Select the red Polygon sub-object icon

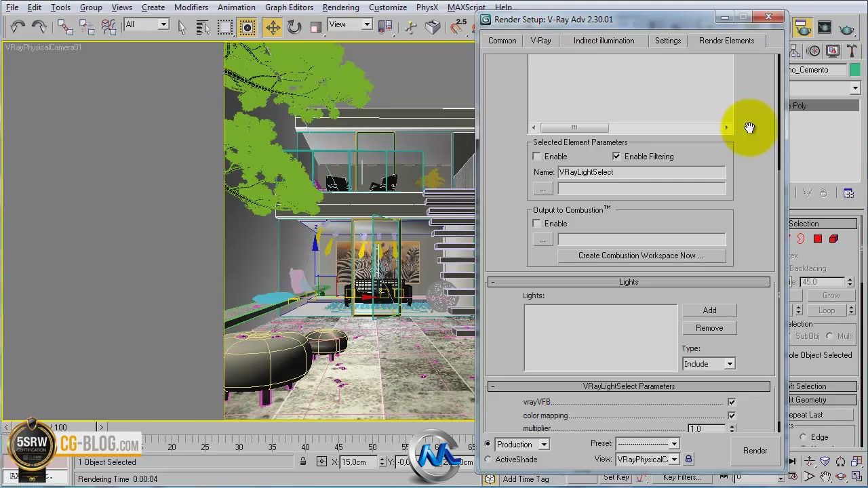coord(818,239)
